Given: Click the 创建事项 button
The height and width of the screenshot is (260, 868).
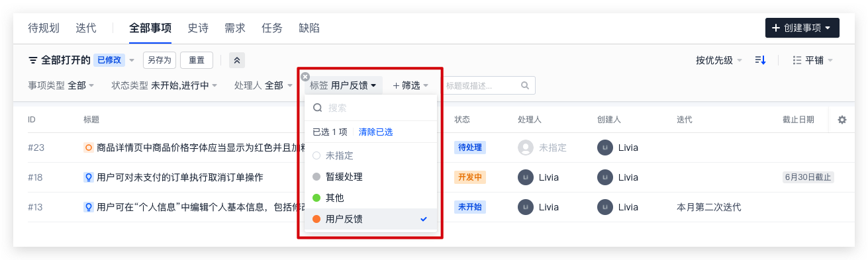Looking at the screenshot, I should (802, 28).
